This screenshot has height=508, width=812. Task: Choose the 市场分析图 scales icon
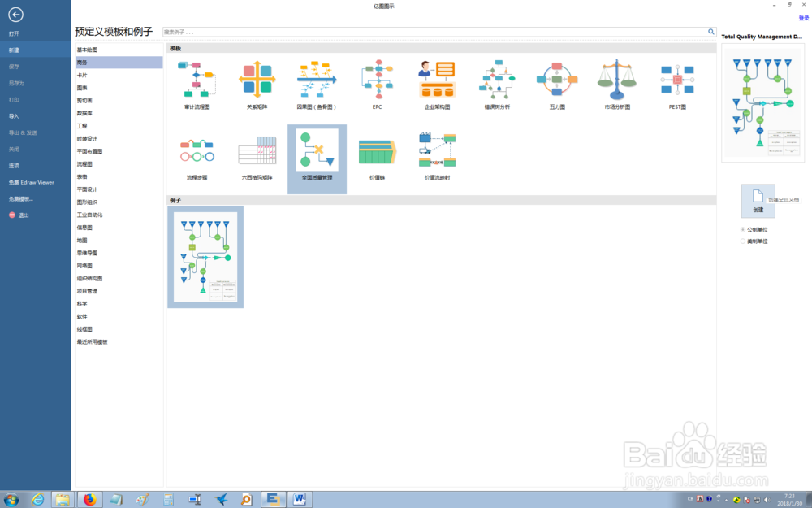(x=617, y=80)
